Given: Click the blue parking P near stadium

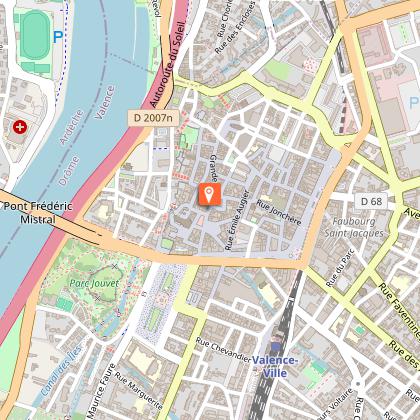Looking at the screenshot, I should [58, 37].
